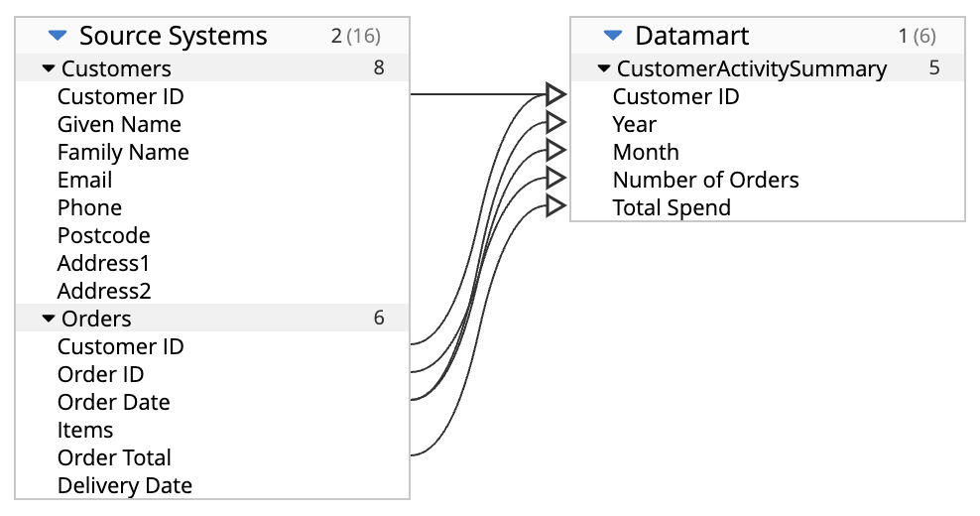The height and width of the screenshot is (516, 980).
Task: Collapse the Datamart group triangle
Action: [613, 36]
